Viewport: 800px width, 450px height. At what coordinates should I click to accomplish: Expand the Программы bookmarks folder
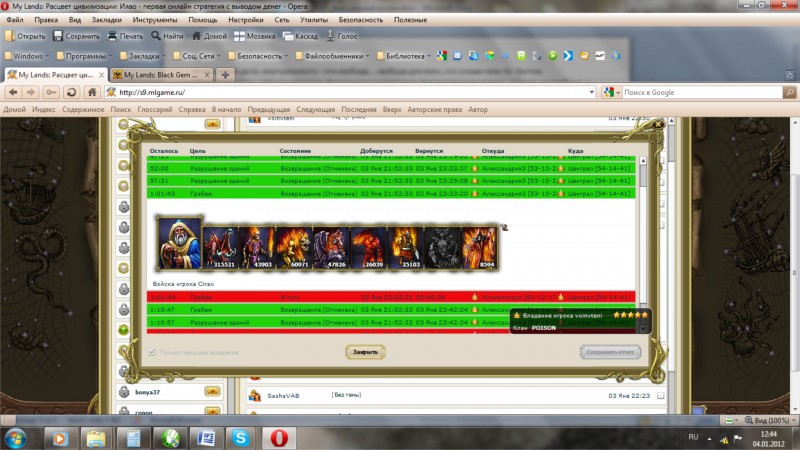[85, 56]
